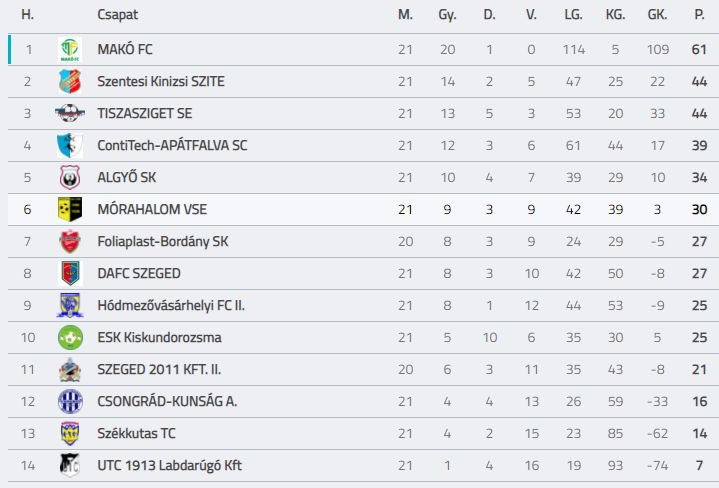Select the TISZASZIGET SE team badge
Screen dimensions: 719x488
(x=69, y=113)
